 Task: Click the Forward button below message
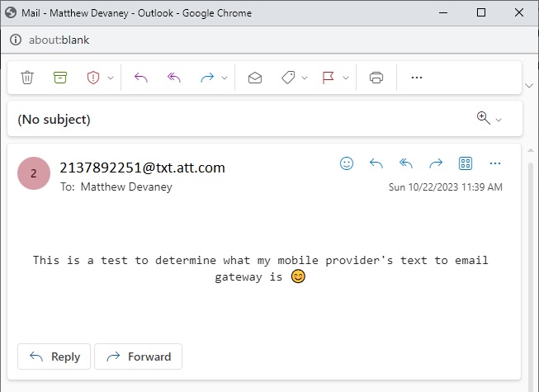pos(138,357)
